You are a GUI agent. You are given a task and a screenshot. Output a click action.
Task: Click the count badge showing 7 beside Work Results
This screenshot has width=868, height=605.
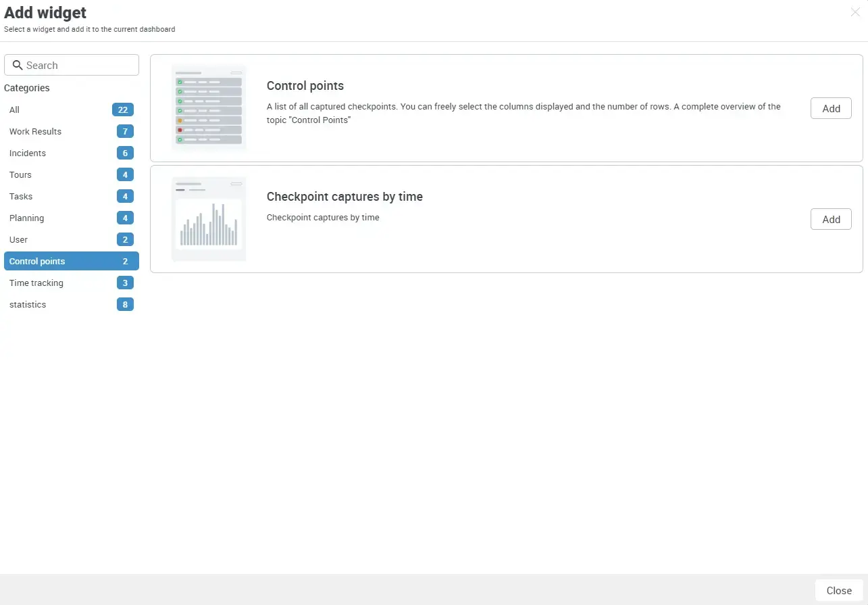point(125,131)
